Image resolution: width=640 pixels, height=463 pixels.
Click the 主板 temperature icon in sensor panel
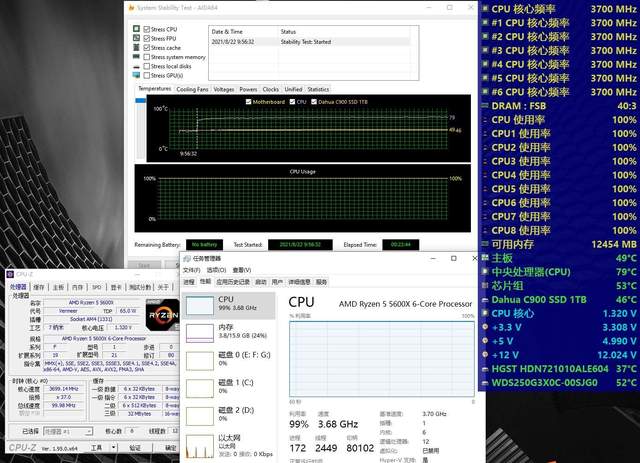[x=485, y=258]
